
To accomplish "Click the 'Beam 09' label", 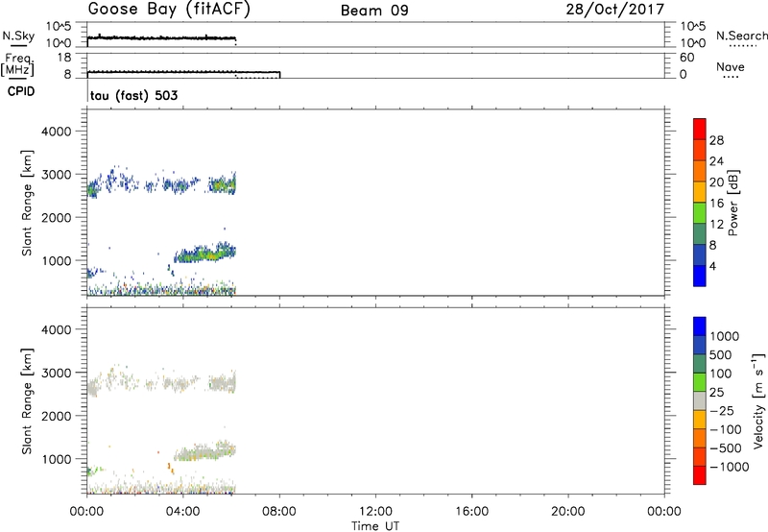I will coord(374,11).
